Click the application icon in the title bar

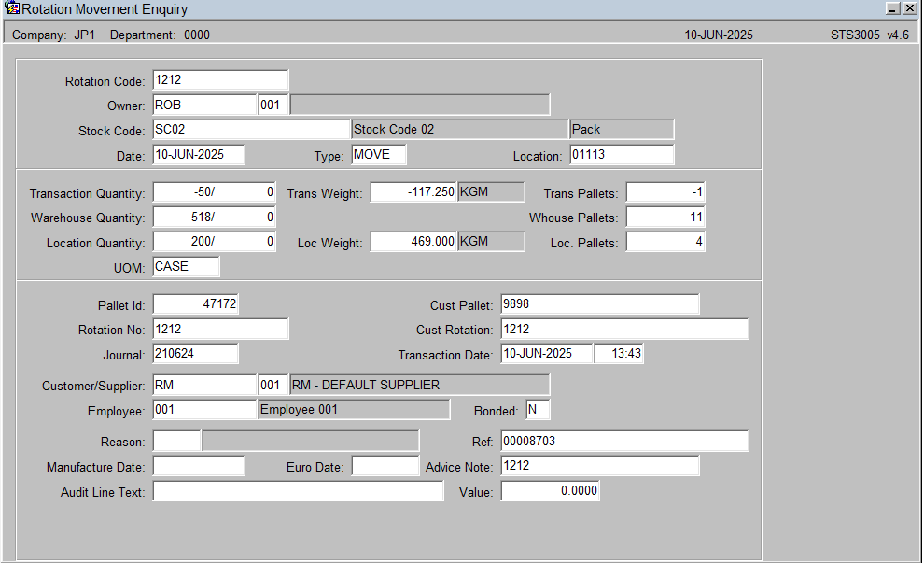[x=12, y=8]
